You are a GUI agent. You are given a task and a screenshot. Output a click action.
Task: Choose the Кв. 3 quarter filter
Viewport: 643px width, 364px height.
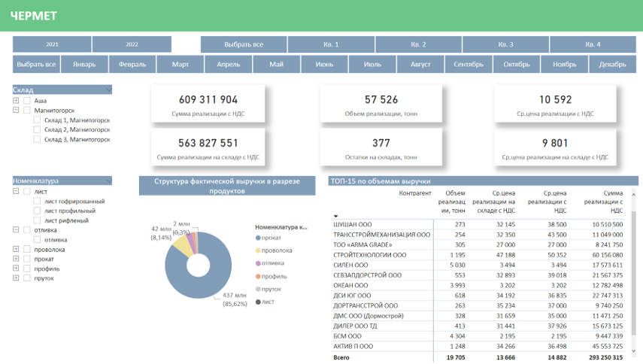click(505, 44)
